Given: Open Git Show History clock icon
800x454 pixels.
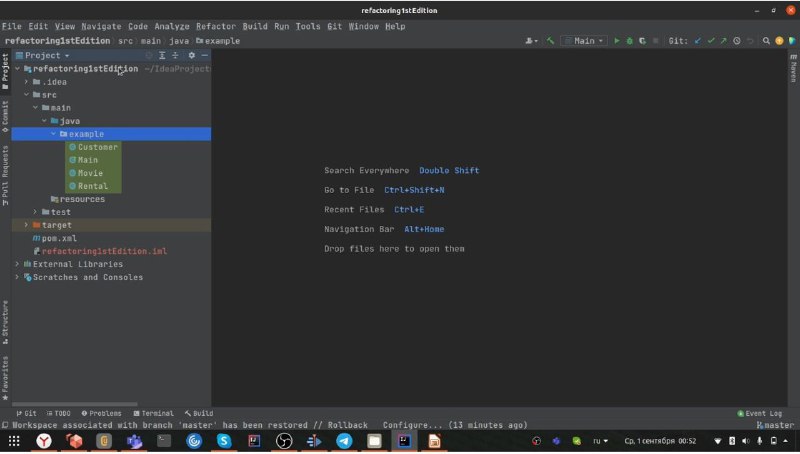Looking at the screenshot, I should pyautogui.click(x=737, y=41).
